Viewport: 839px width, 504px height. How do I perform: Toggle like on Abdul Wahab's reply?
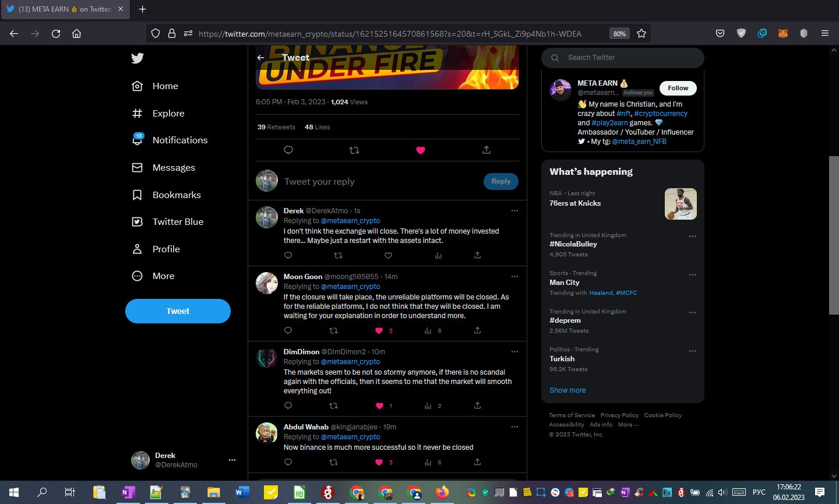coord(379,462)
